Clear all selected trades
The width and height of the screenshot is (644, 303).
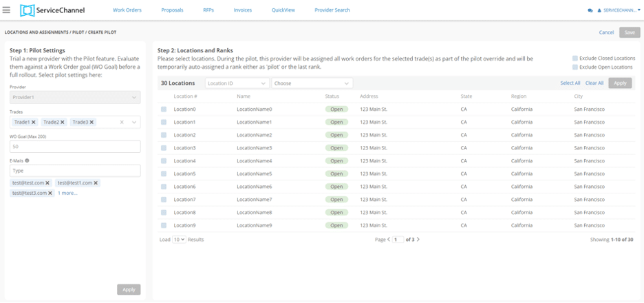pyautogui.click(x=122, y=122)
